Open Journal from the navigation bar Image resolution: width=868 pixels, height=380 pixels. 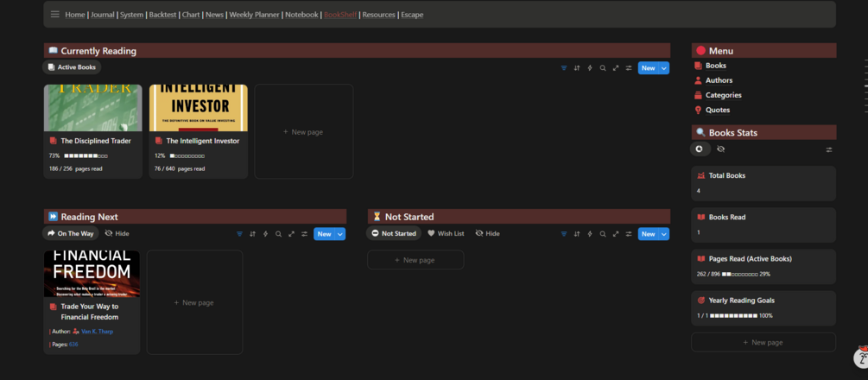pos(103,15)
